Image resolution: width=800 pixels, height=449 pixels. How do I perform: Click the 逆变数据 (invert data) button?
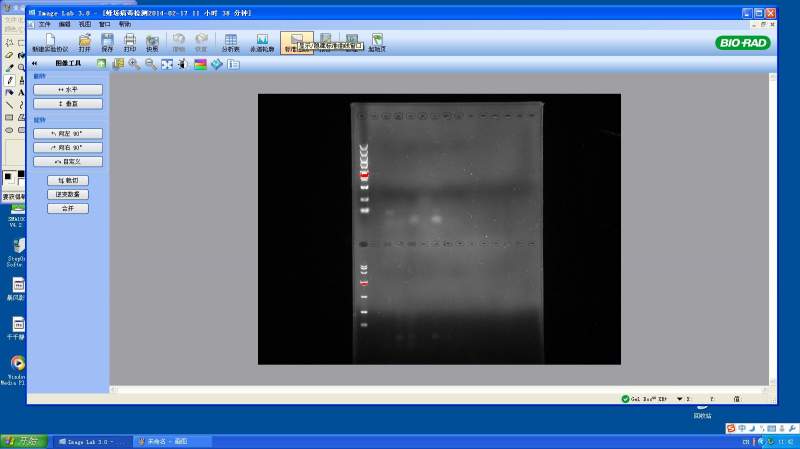pos(68,194)
